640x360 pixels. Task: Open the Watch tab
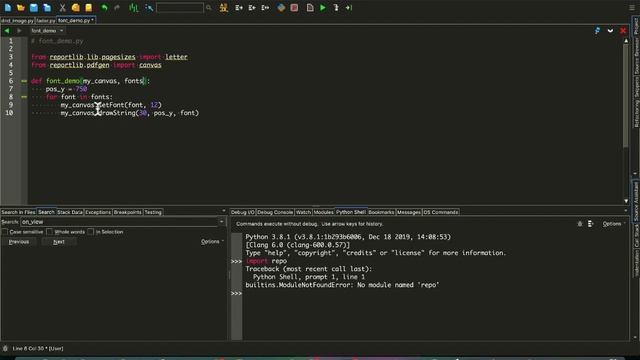point(303,212)
